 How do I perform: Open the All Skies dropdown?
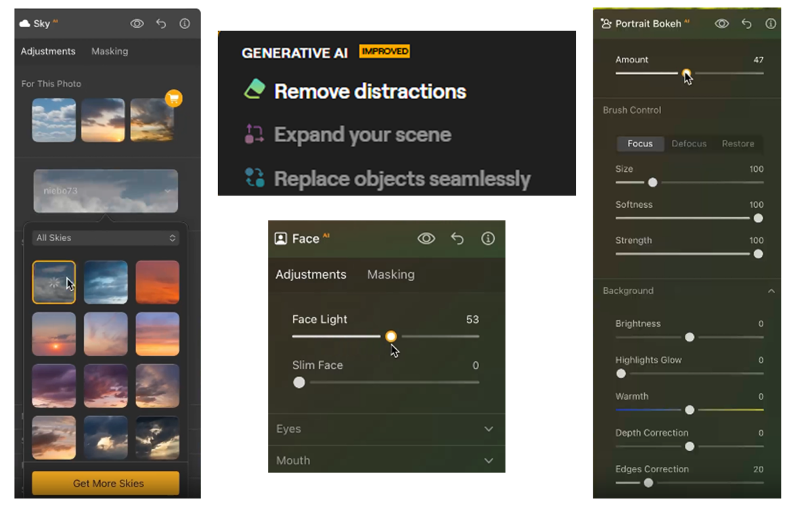(x=106, y=238)
